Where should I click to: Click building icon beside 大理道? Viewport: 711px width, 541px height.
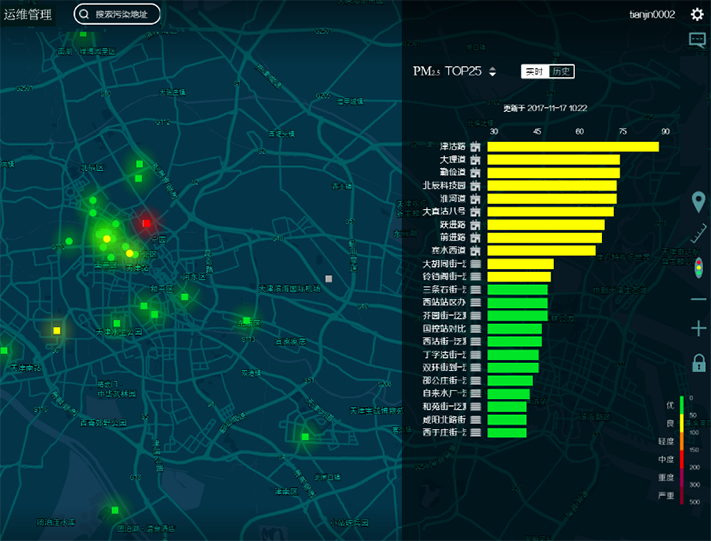pyautogui.click(x=476, y=160)
